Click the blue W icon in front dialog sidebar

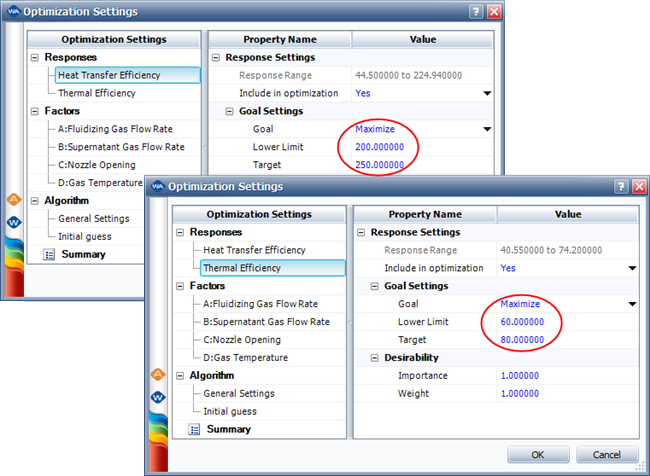click(157, 397)
